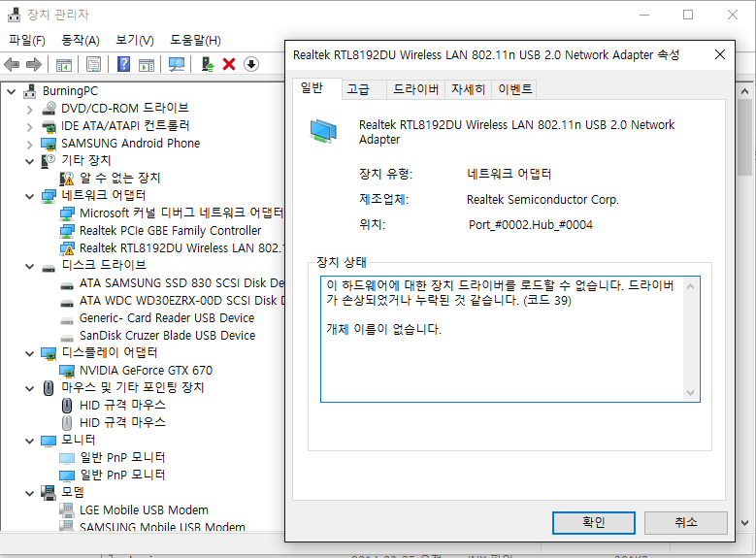
Task: Click status box scroll-down arrow
Action: pyautogui.click(x=690, y=393)
